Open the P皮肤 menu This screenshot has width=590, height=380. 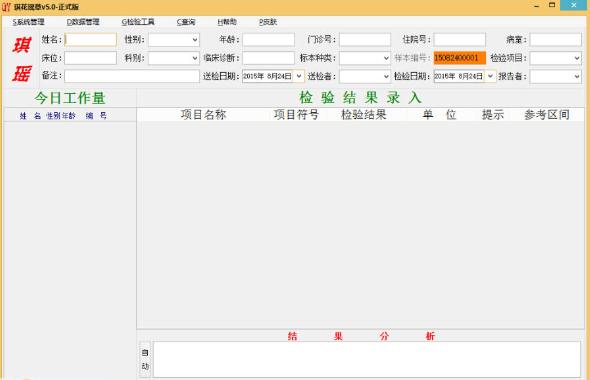pyautogui.click(x=268, y=22)
